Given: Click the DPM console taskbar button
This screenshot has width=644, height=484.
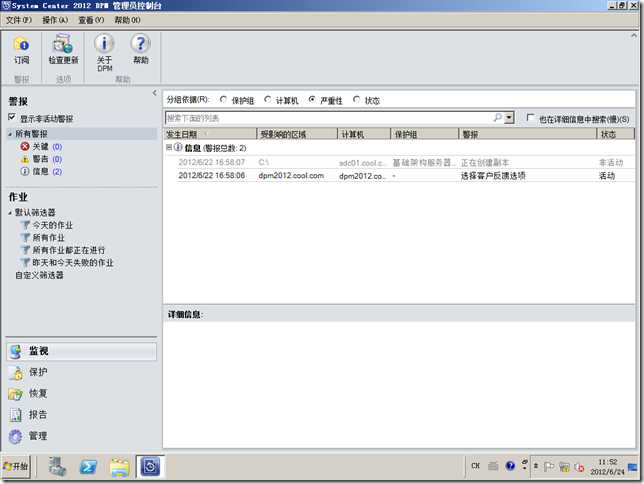Looking at the screenshot, I should 150,467.
